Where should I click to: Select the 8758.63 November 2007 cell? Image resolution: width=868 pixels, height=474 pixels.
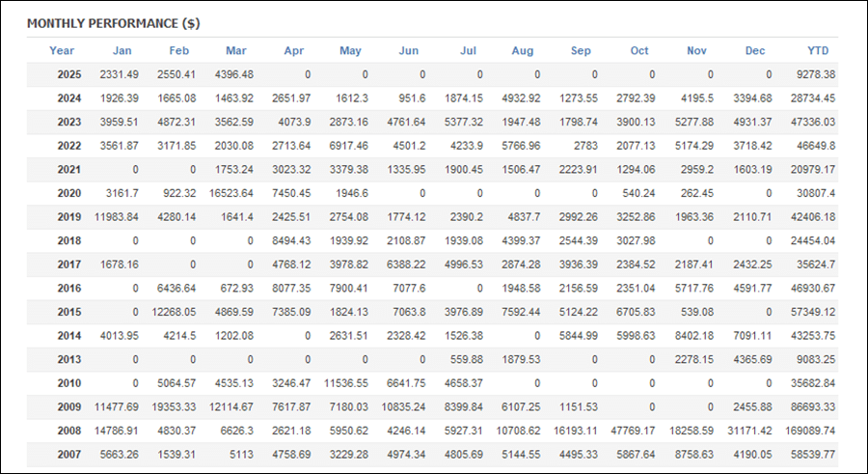(693, 454)
